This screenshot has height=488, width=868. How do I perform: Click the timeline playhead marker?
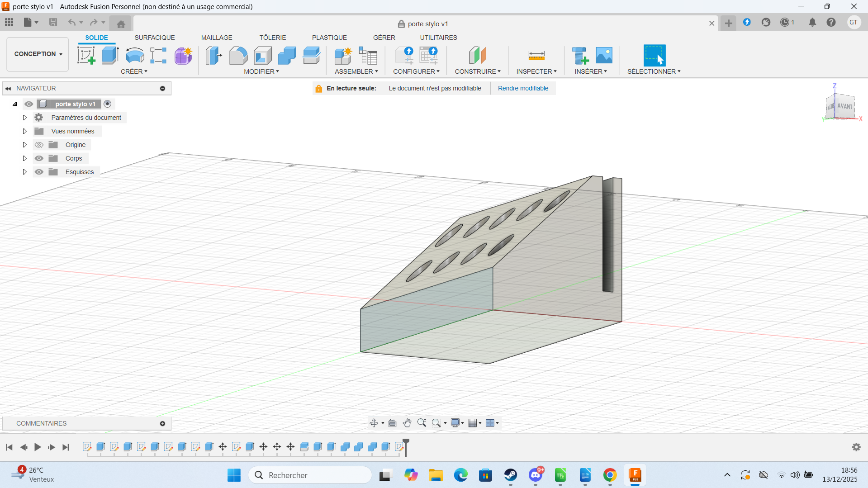[x=406, y=442]
